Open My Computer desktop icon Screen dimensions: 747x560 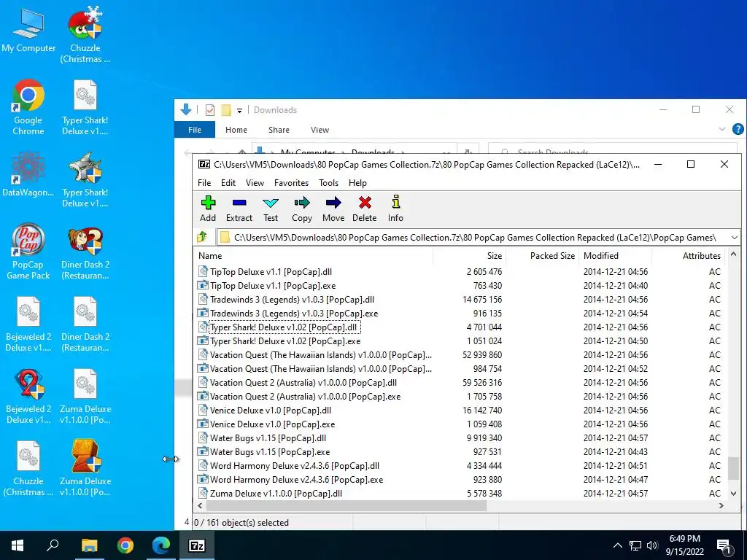click(x=28, y=31)
